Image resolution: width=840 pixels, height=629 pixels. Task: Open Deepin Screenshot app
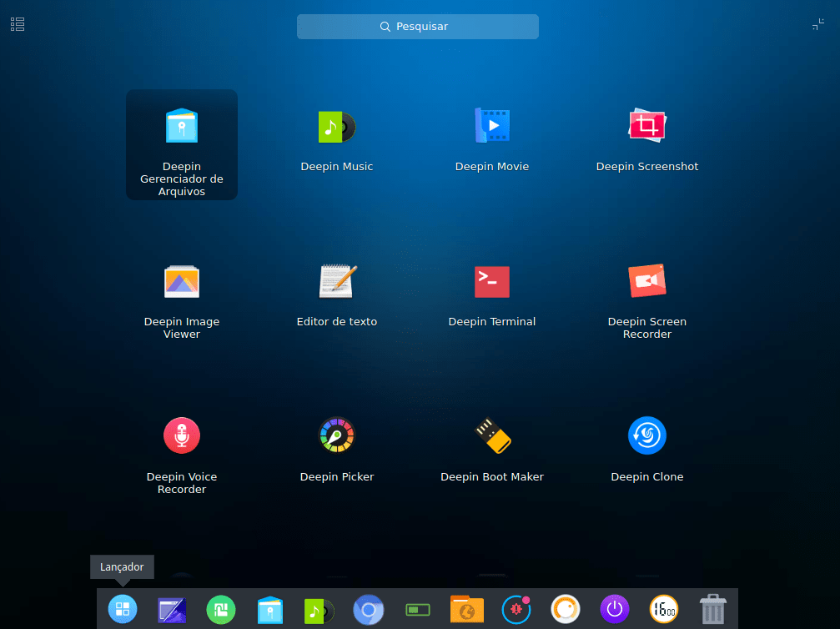pyautogui.click(x=647, y=127)
